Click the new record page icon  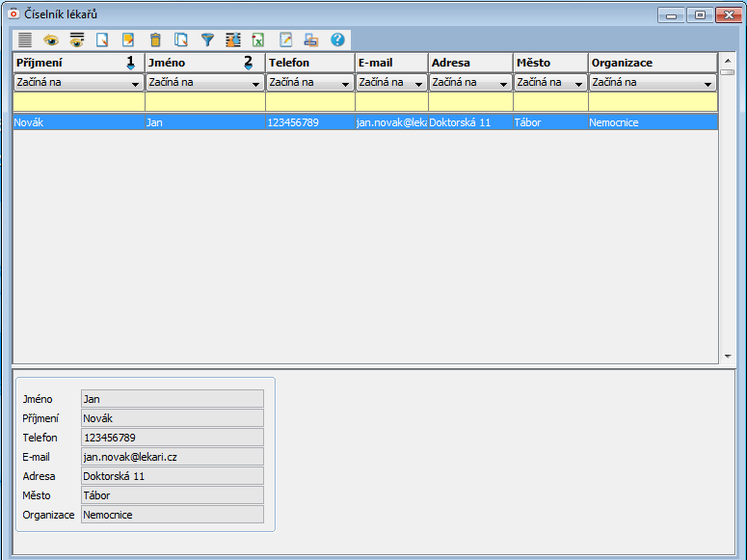(102, 40)
